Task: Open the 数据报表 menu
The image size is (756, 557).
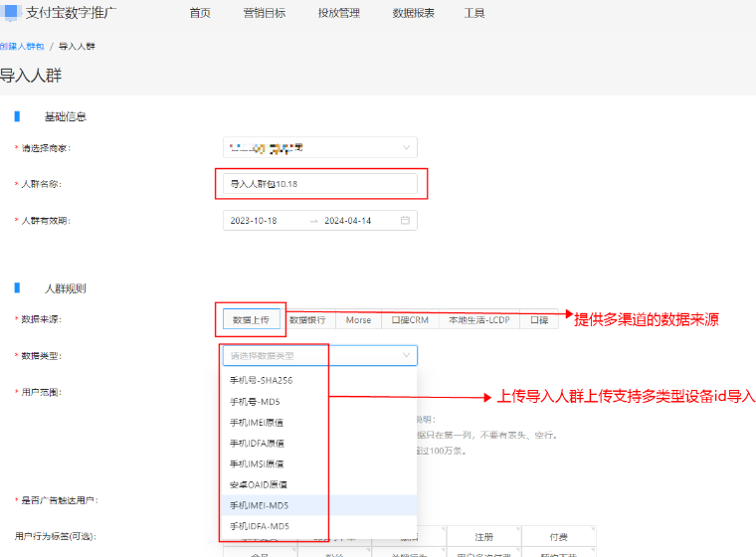Action: coord(413,13)
